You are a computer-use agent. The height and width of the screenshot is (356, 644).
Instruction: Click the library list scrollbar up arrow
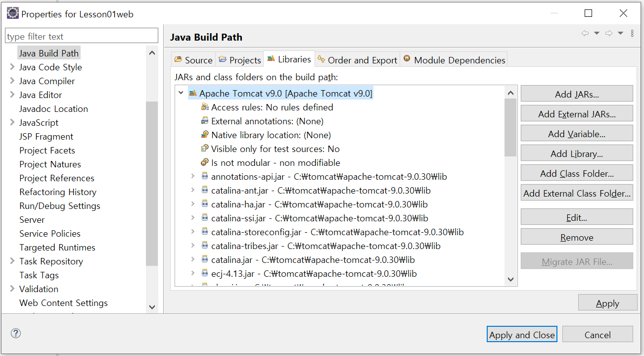pos(510,93)
